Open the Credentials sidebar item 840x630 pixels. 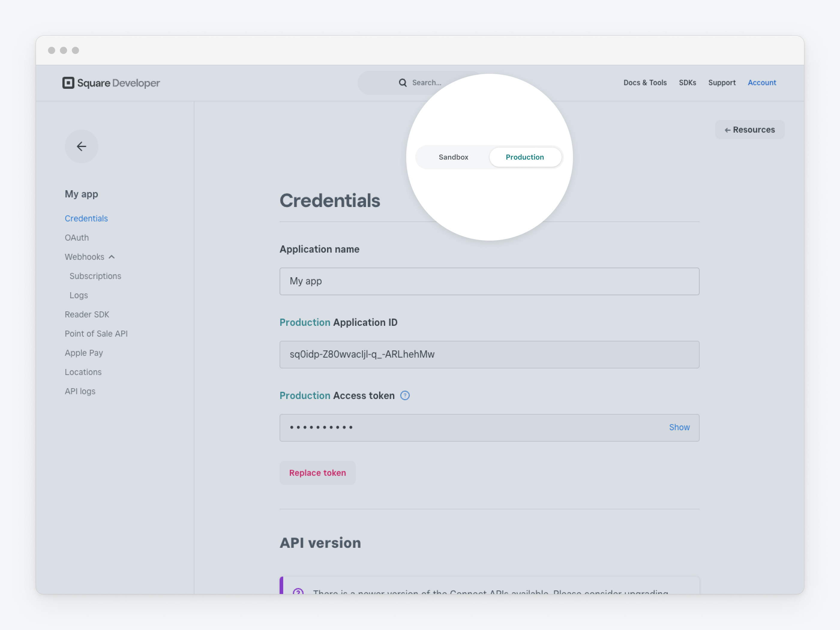[86, 219]
